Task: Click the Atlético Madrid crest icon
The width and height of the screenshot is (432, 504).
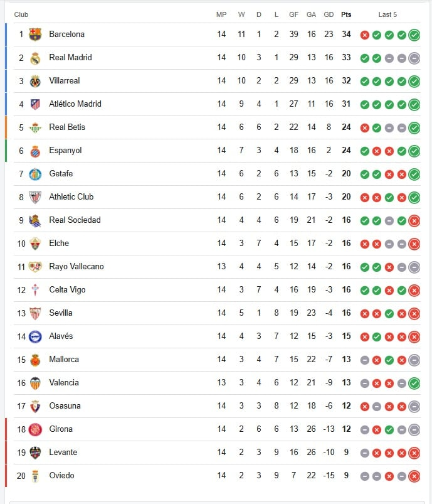Action: pos(35,104)
